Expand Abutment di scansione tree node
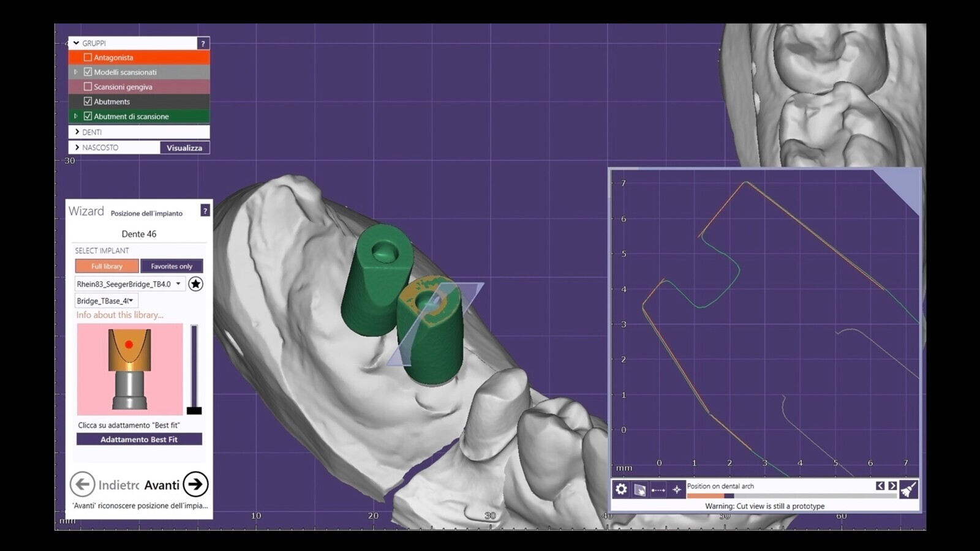Screen dimensions: 980x551 click(x=76, y=116)
